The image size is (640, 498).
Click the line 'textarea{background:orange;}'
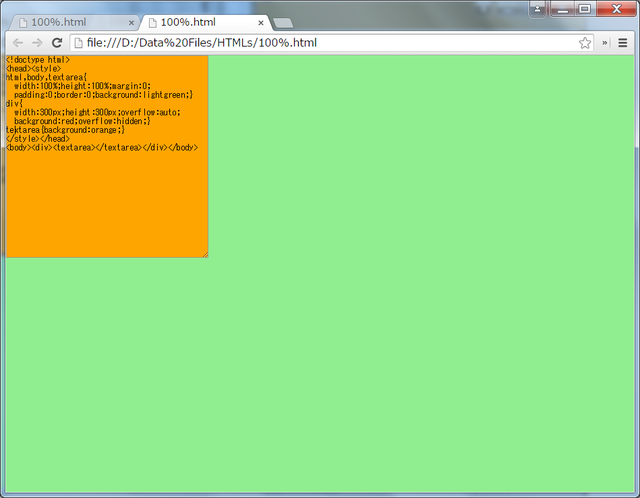66,130
